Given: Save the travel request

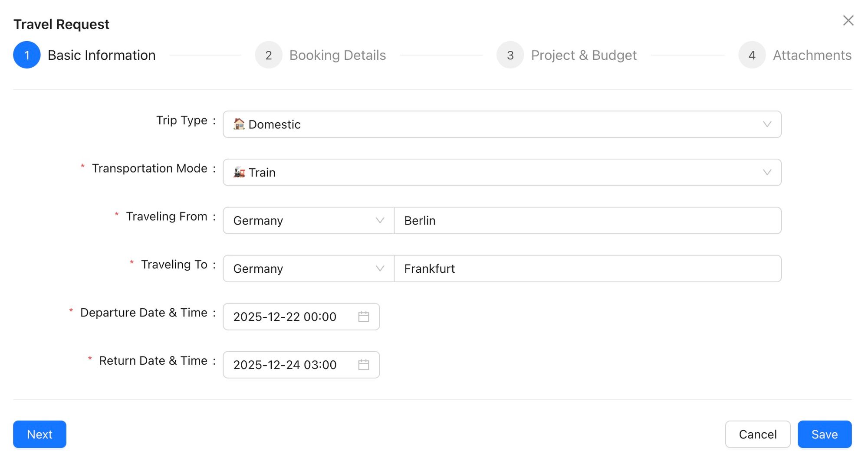Looking at the screenshot, I should tap(824, 434).
